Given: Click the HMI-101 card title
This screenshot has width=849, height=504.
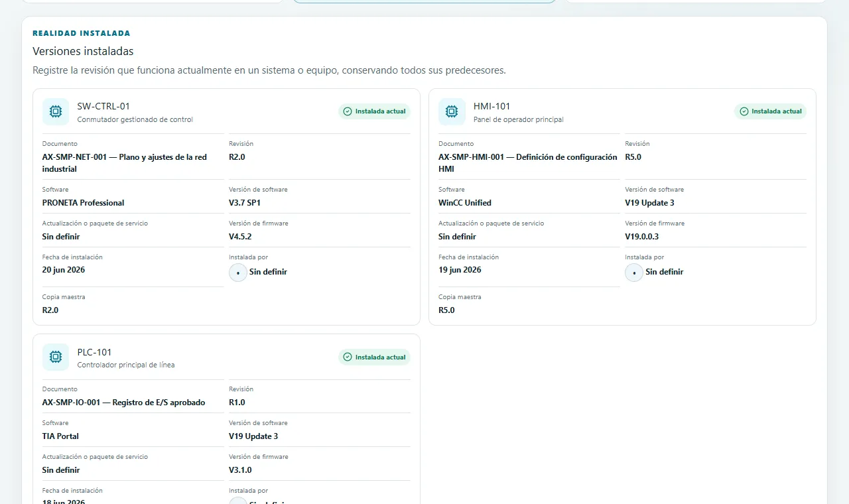Looking at the screenshot, I should point(492,106).
